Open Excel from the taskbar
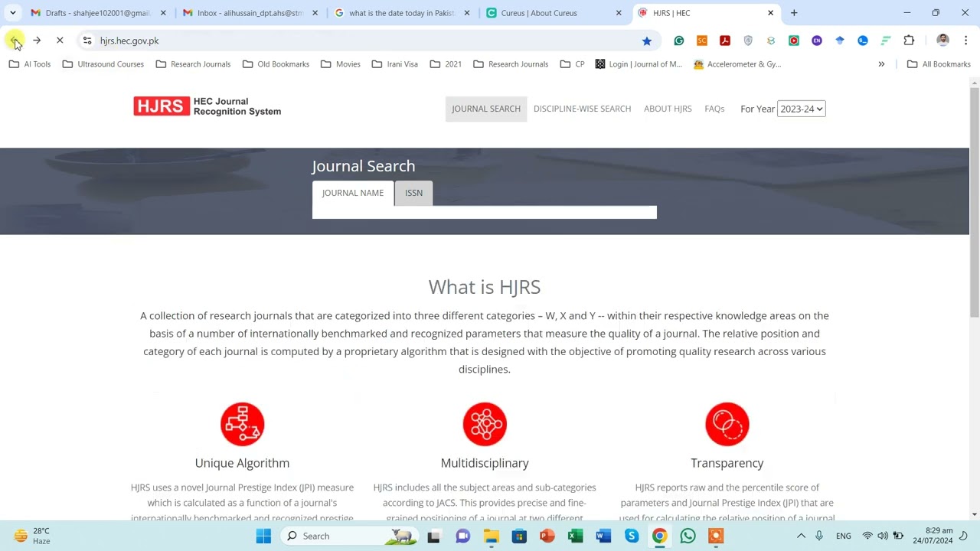The image size is (980, 551). 575,536
